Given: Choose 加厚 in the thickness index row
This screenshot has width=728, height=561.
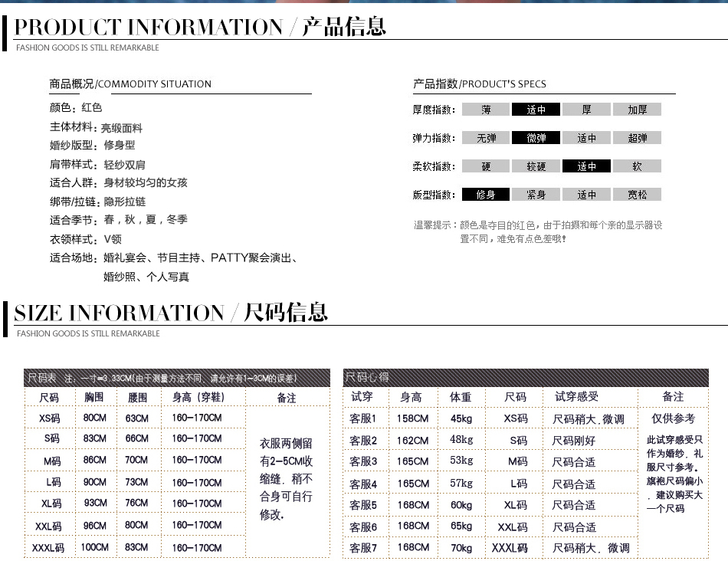Looking at the screenshot, I should coord(637,110).
